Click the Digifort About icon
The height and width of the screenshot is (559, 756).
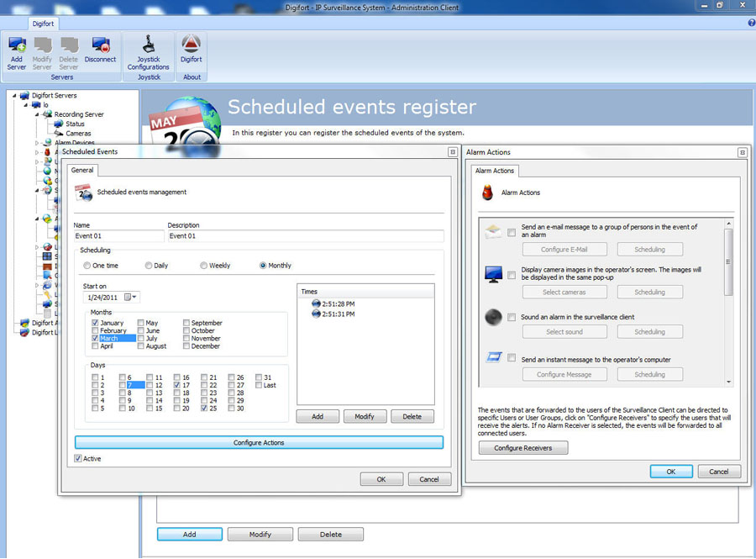pos(192,45)
